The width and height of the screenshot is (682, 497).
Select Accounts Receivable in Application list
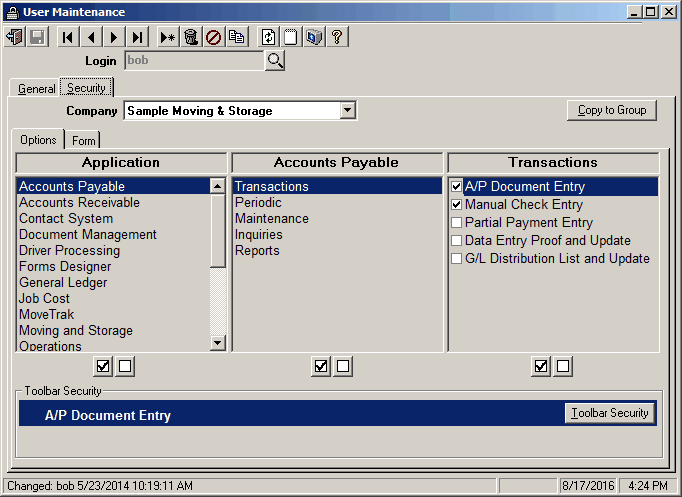(x=114, y=202)
